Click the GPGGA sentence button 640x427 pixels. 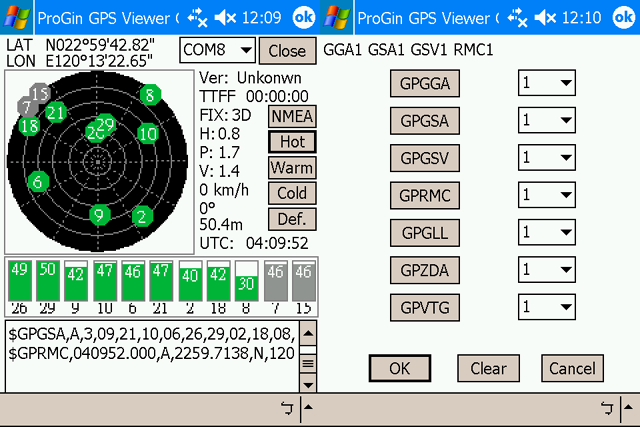425,83
